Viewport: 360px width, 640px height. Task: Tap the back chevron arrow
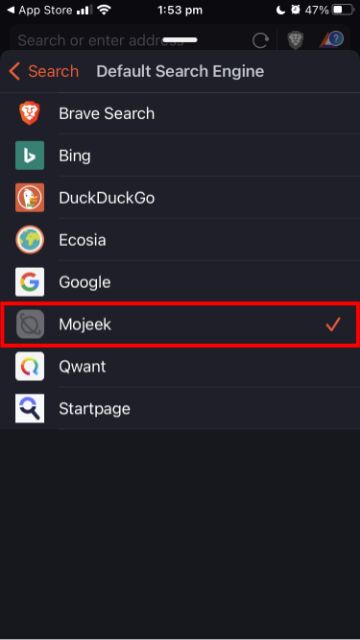(14, 71)
